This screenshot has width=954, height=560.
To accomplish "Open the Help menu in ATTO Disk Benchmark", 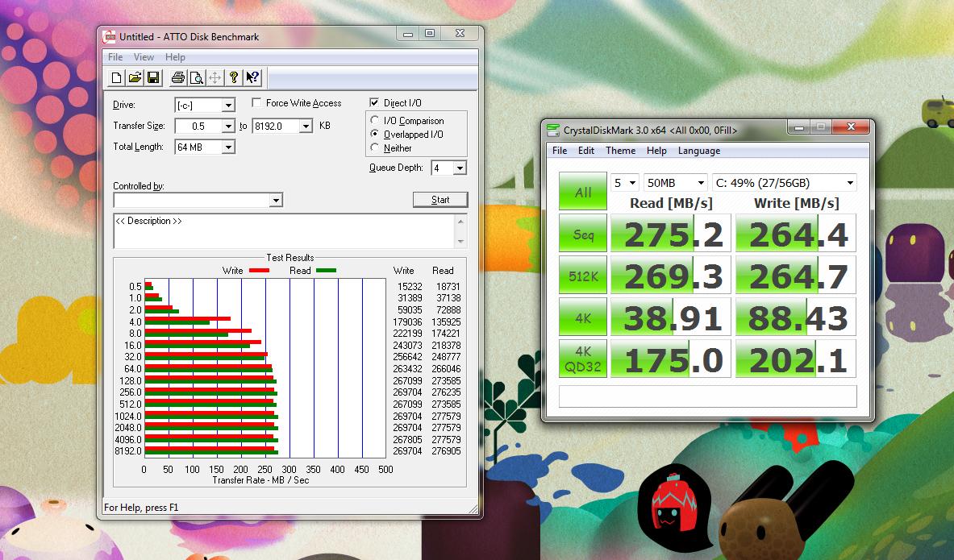I will pos(175,57).
